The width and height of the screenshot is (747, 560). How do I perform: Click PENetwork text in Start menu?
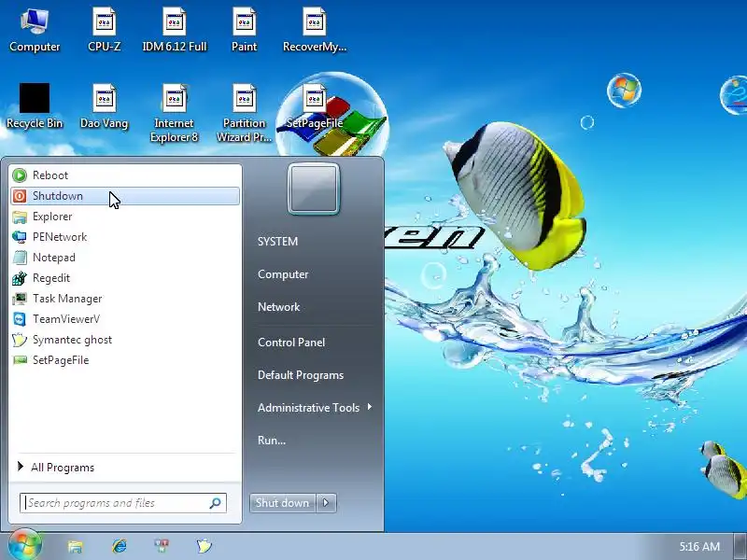tap(60, 237)
